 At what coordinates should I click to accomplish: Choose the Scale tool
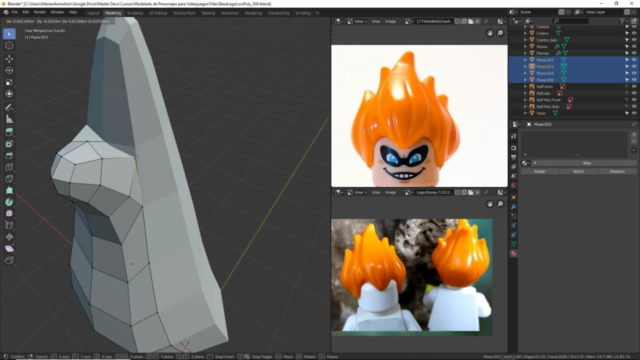9,82
